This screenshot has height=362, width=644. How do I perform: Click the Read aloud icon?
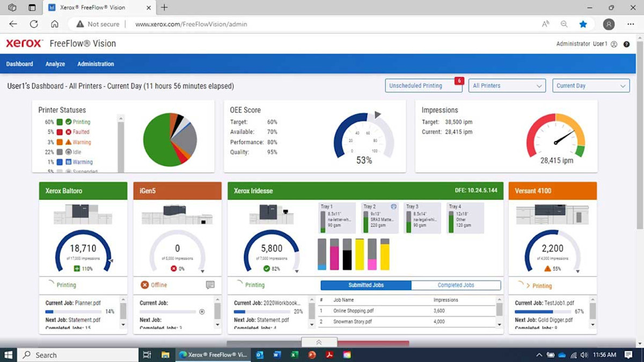click(545, 24)
